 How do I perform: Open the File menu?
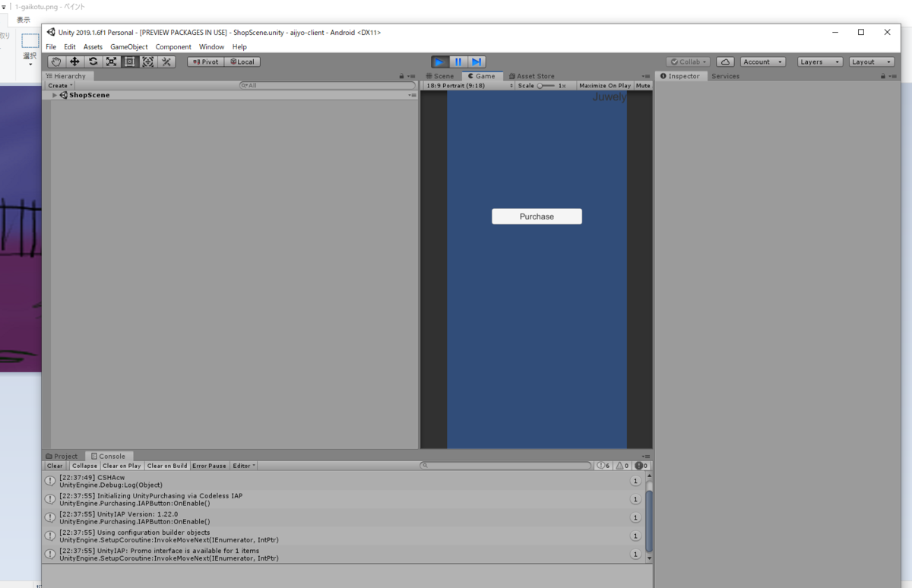[51, 47]
